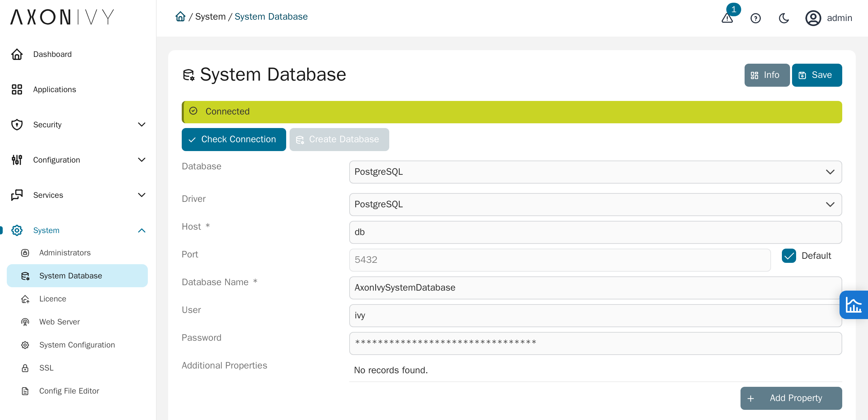Click the Applications grid icon

[x=17, y=89]
